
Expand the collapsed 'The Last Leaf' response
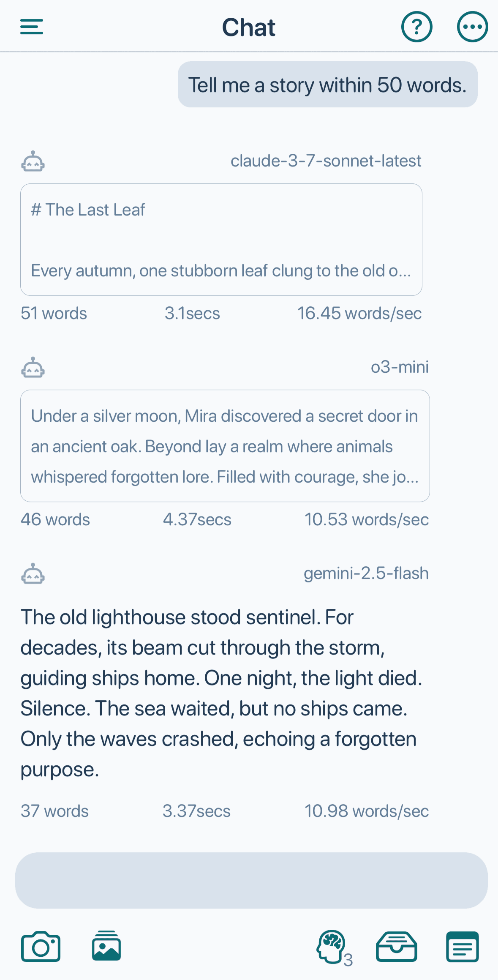(x=221, y=240)
